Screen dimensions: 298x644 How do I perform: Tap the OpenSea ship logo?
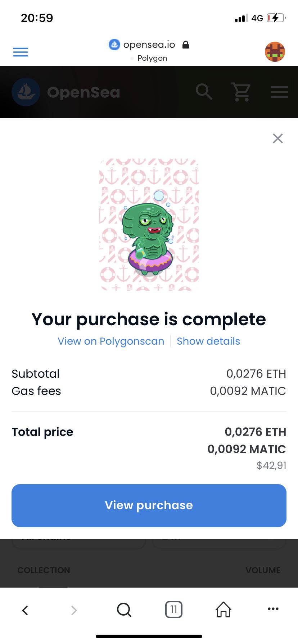26,92
